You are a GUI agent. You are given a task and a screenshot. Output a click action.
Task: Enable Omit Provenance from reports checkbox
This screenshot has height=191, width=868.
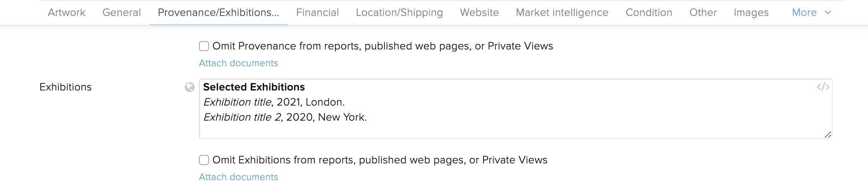click(204, 46)
